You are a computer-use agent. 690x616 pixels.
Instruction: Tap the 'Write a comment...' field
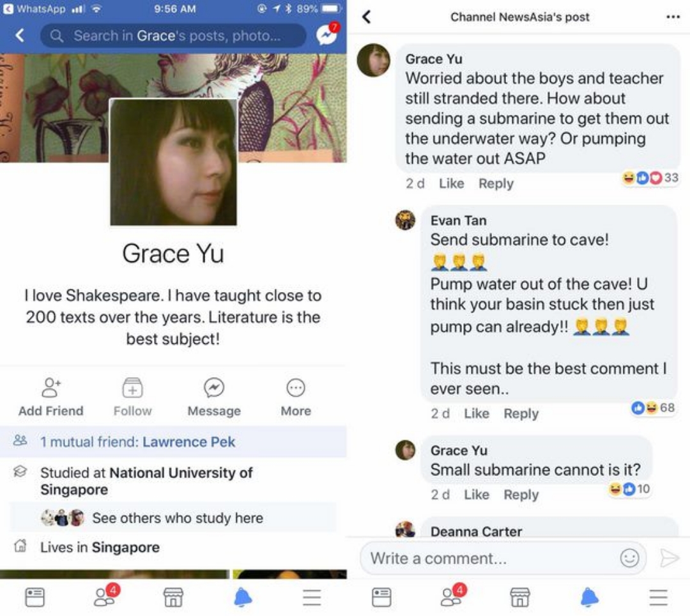point(486,558)
